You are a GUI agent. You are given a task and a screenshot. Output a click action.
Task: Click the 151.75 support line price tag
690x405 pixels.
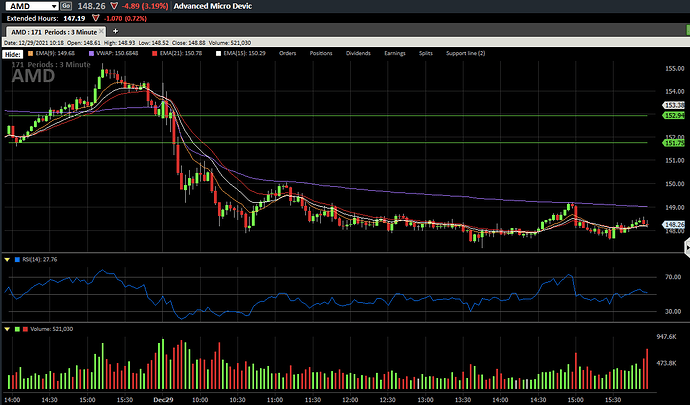point(675,143)
